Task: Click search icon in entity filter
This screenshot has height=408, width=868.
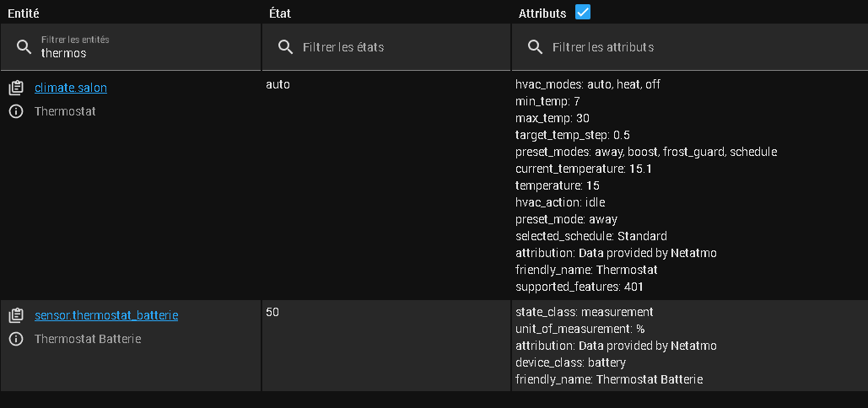Action: point(24,47)
